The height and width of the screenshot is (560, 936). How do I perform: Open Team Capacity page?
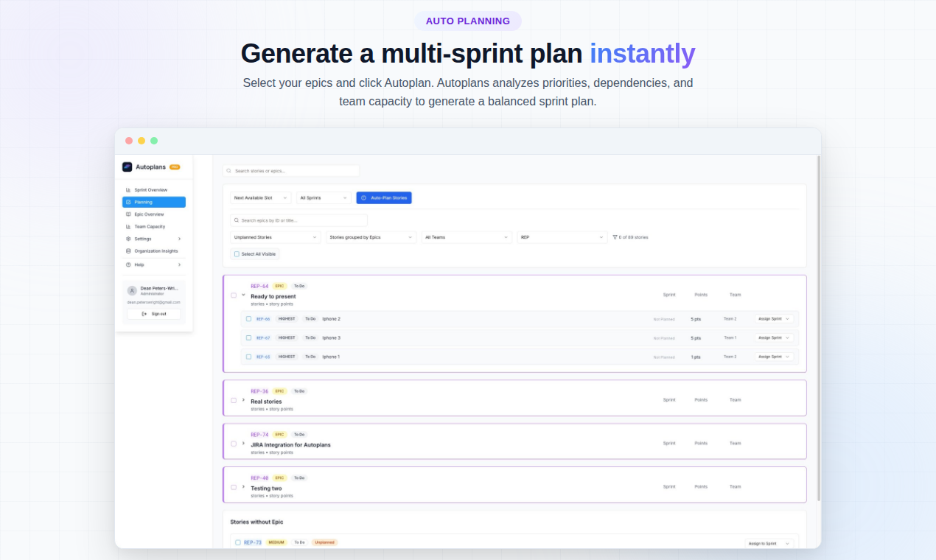click(154, 226)
